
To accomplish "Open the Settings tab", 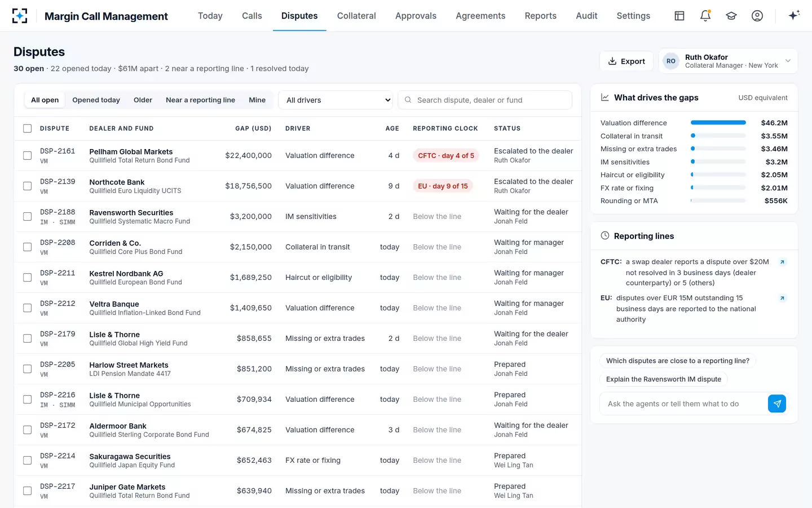I will [633, 16].
